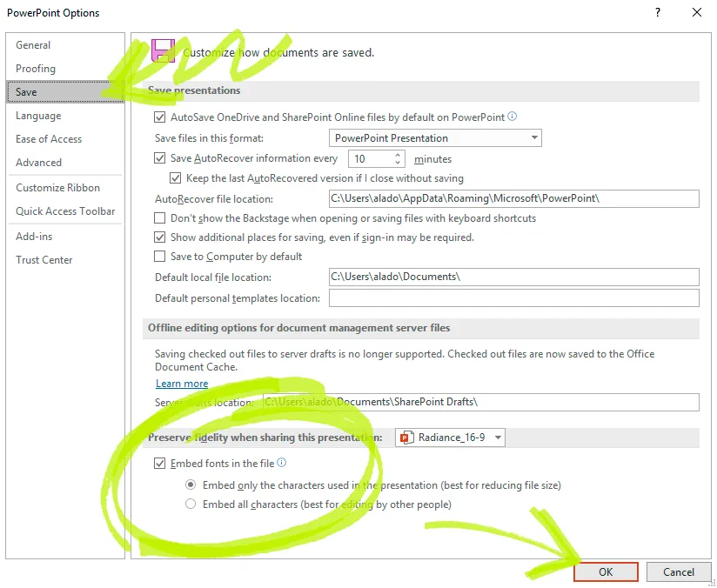Follow the Learn more link
This screenshot has width=717, height=588.
pyautogui.click(x=182, y=384)
